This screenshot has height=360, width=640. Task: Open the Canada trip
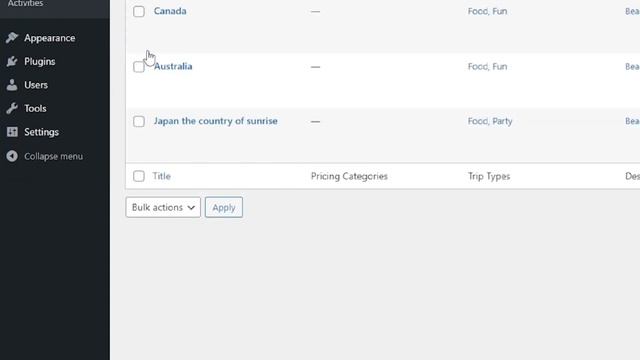[x=170, y=11]
